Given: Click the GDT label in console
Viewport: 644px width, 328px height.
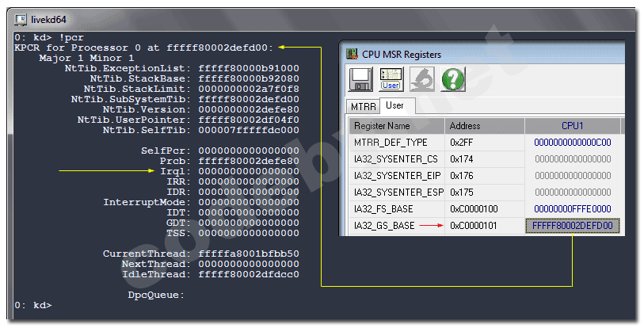Looking at the screenshot, I should tap(179, 223).
